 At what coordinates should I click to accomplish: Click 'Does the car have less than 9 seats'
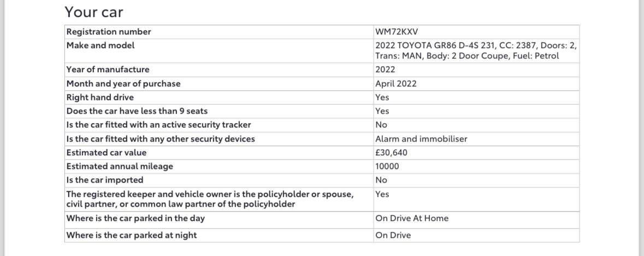(137, 111)
